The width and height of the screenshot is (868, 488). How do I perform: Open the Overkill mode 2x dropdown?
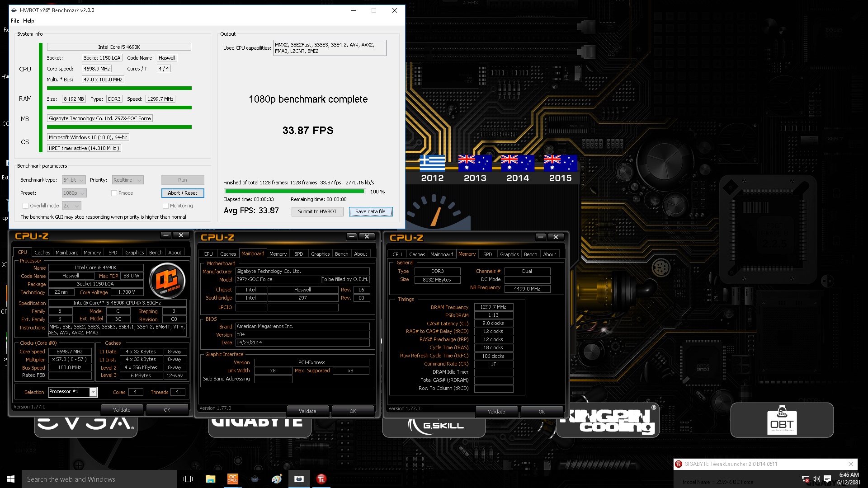(71, 206)
